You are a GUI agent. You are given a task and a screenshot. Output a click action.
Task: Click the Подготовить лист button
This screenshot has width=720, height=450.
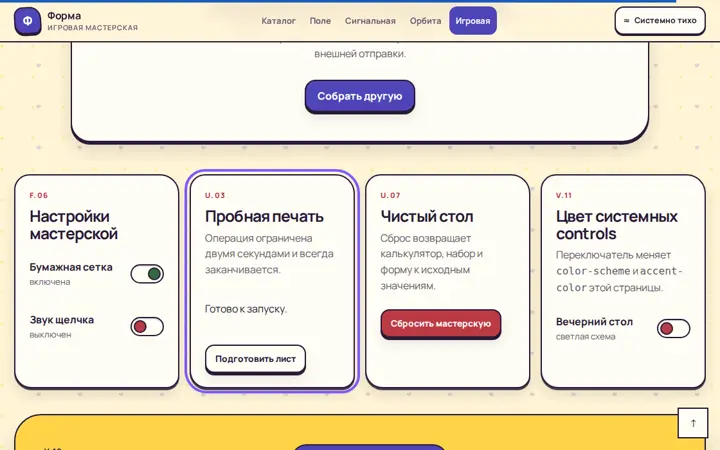coord(255,359)
